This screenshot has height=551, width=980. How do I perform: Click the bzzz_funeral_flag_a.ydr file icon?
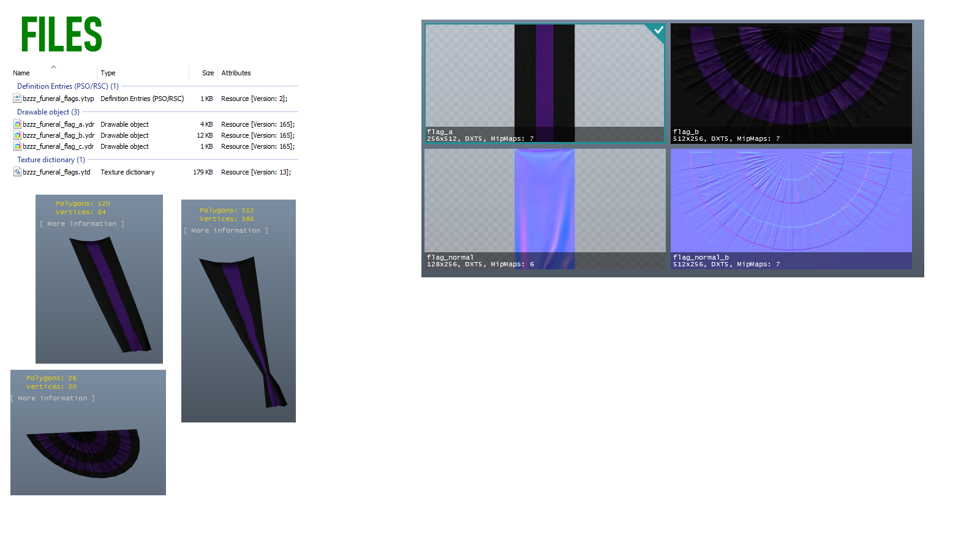[17, 124]
